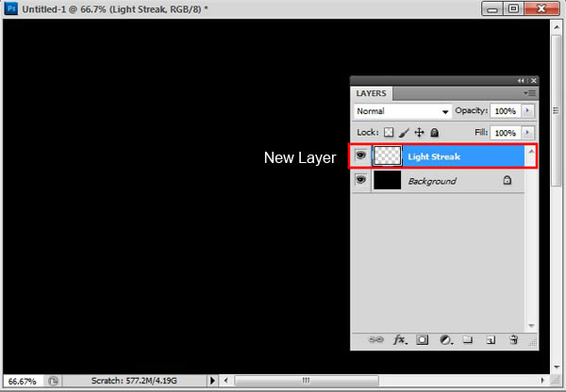566x392 pixels.
Task: Maximize the document window
Action: point(513,8)
